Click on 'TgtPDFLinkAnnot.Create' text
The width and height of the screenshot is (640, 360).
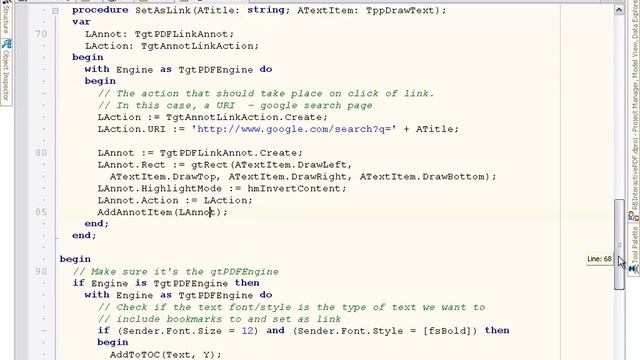pyautogui.click(x=228, y=153)
